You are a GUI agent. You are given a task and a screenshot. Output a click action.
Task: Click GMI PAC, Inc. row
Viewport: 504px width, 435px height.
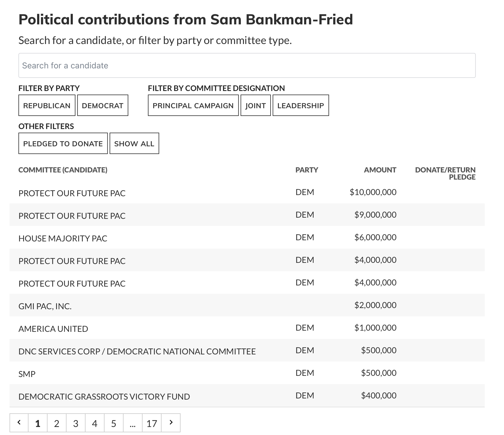[x=247, y=305]
